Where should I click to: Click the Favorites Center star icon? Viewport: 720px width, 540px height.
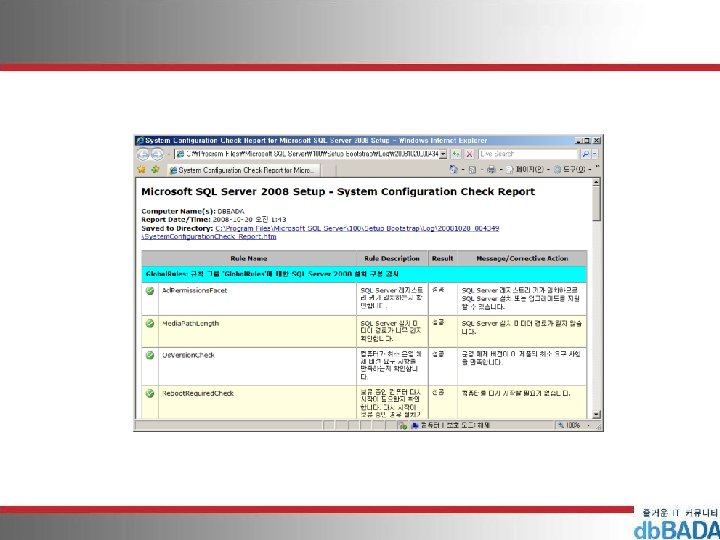141,170
